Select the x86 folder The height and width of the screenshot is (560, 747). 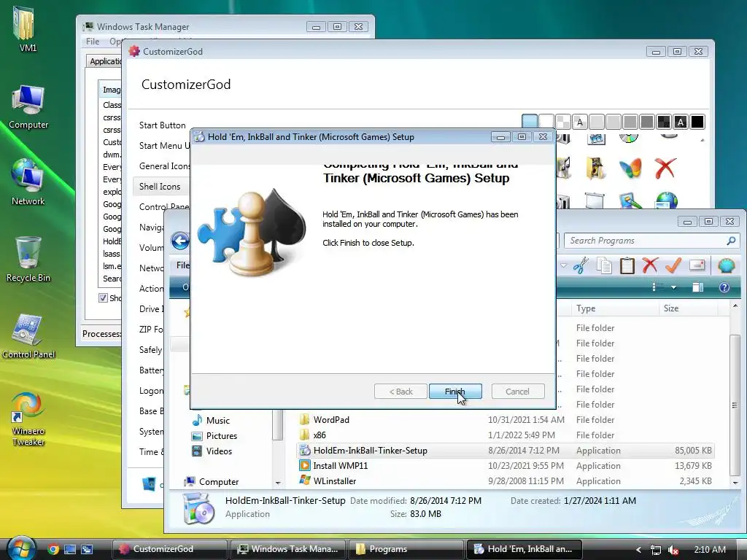coord(505,435)
